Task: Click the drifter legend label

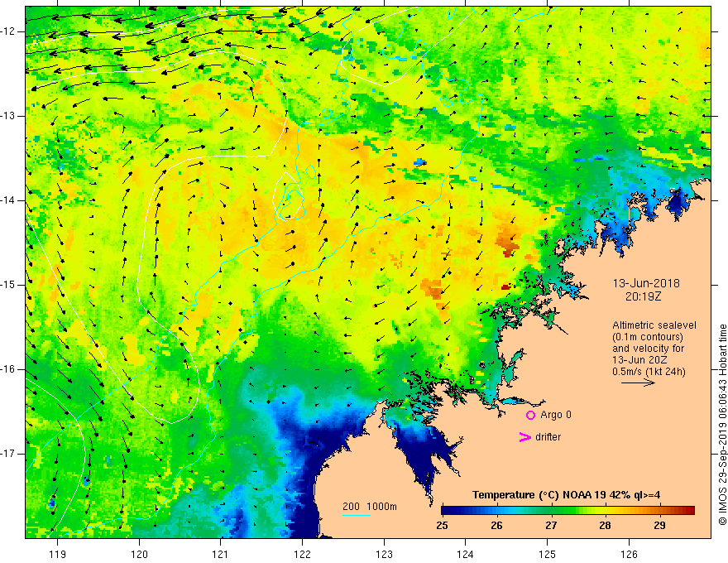Action: [548, 437]
